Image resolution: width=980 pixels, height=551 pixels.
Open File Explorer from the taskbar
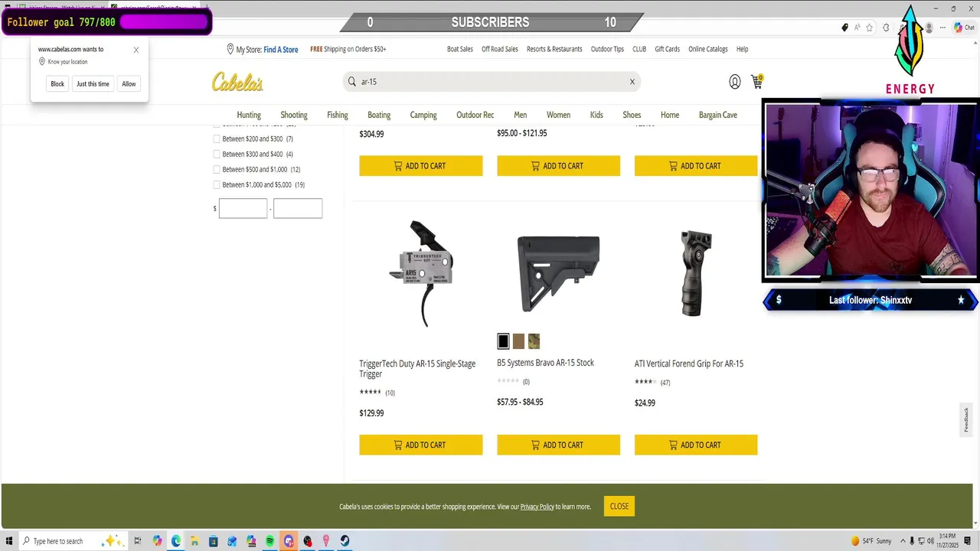[x=194, y=541]
